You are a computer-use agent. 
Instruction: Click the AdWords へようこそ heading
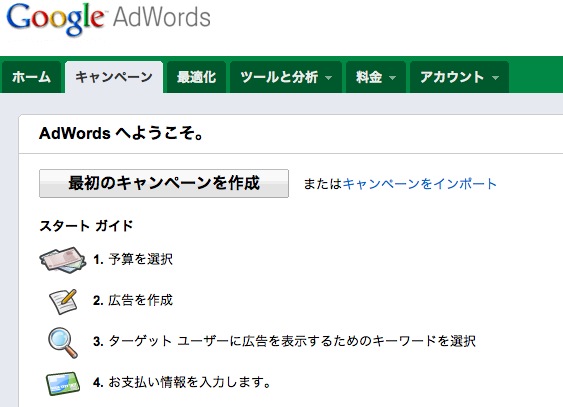pyautogui.click(x=122, y=134)
